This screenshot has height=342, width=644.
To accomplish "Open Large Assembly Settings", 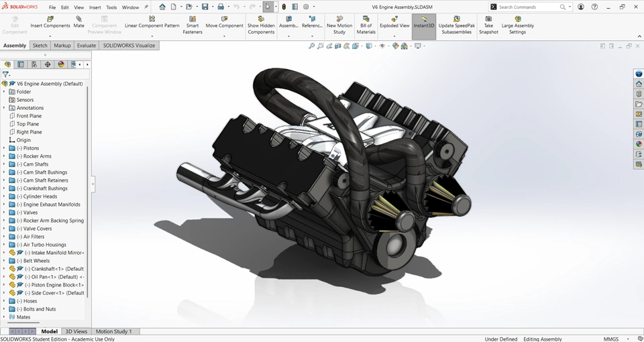I will (517, 25).
